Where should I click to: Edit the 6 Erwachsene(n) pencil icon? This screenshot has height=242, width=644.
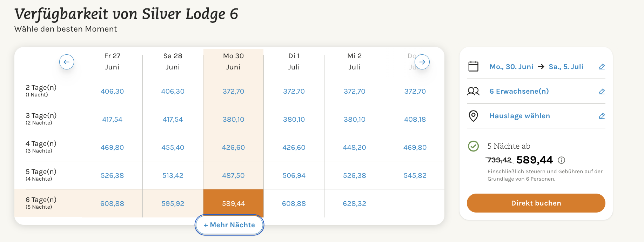click(x=602, y=92)
